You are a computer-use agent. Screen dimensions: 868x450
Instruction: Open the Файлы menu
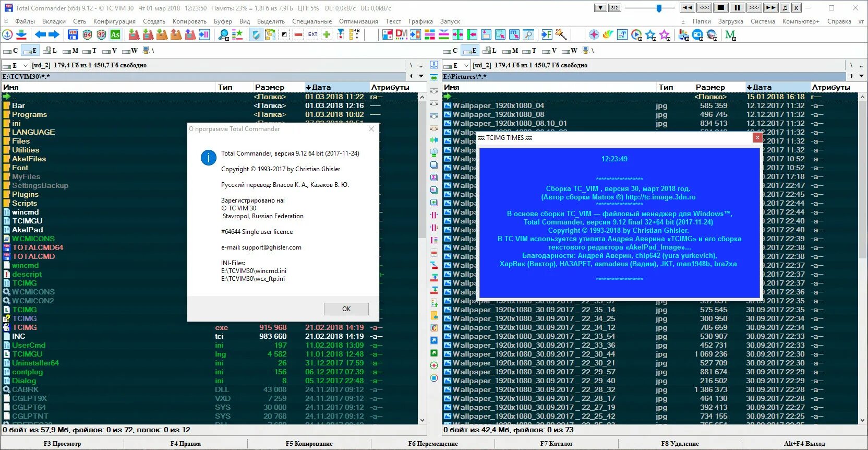[25, 21]
